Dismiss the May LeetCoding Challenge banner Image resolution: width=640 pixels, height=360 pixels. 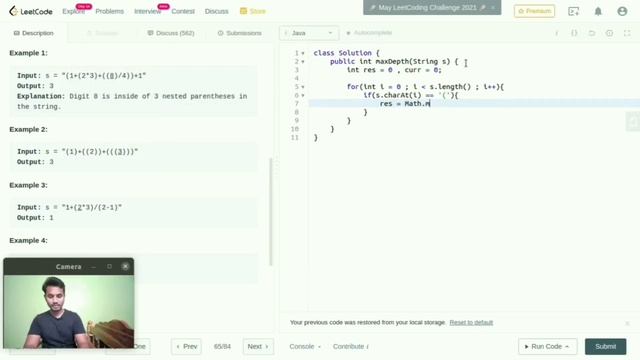(493, 8)
